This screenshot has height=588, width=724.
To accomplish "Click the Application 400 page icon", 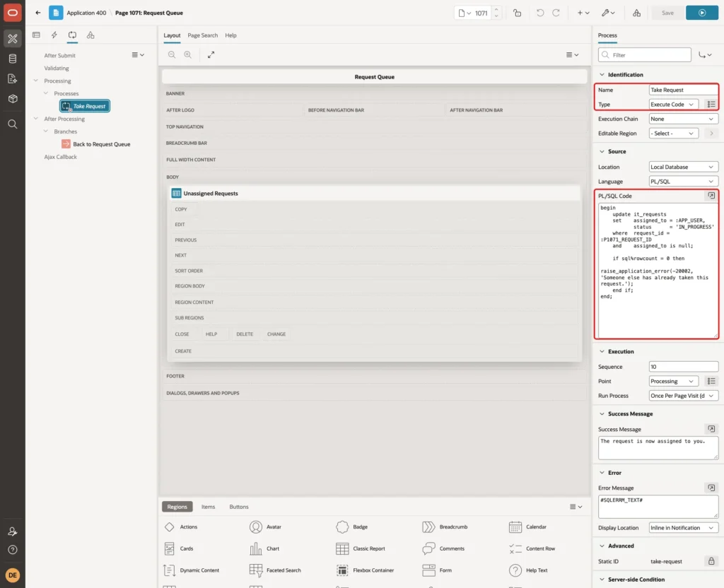I will [56, 13].
